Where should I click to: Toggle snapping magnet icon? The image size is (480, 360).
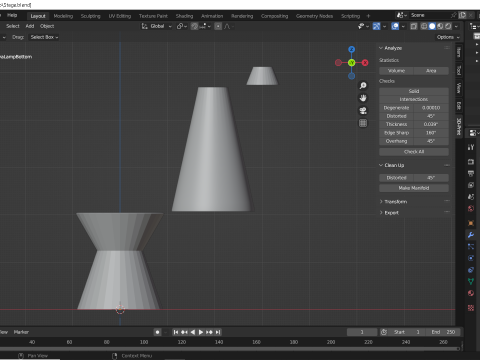pyautogui.click(x=195, y=26)
